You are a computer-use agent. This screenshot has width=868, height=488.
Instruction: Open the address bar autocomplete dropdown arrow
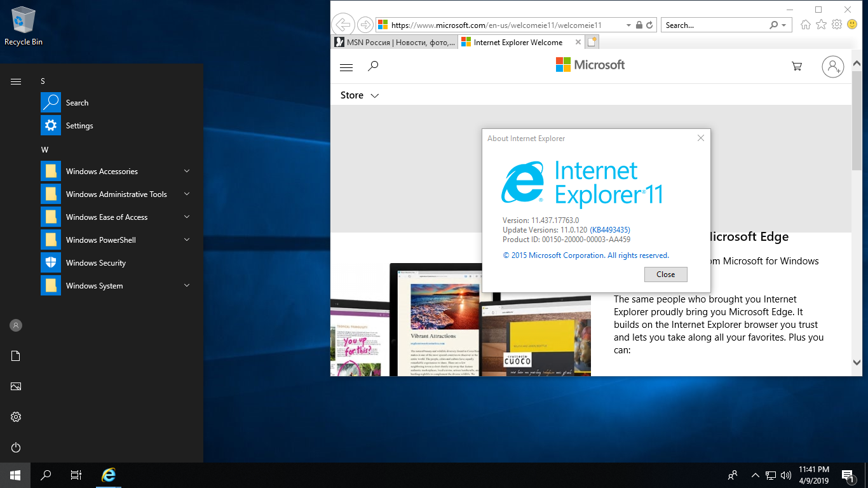point(628,25)
